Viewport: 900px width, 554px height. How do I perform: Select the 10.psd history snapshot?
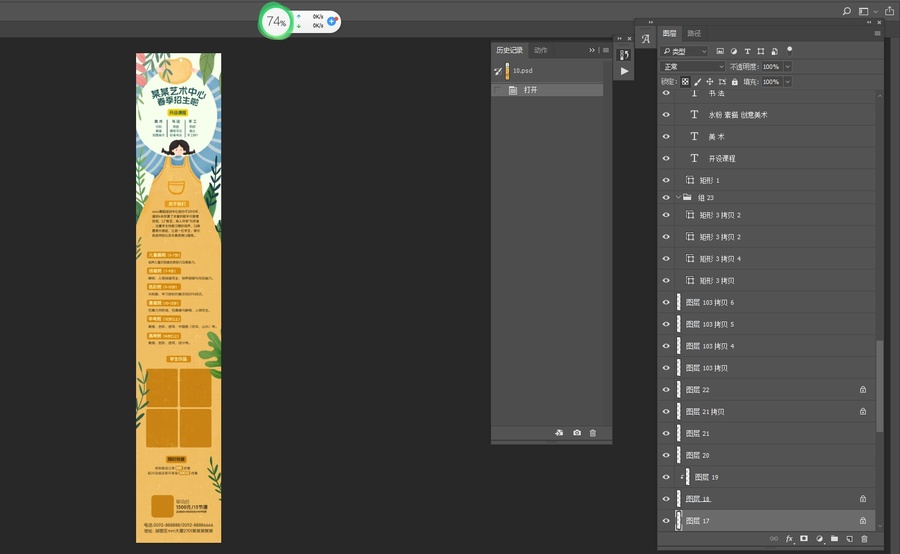click(x=548, y=71)
